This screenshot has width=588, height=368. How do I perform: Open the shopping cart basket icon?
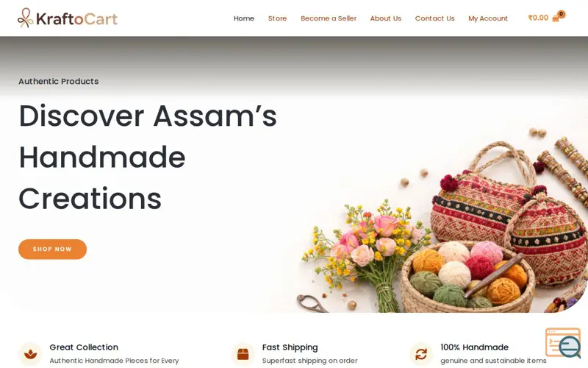click(x=556, y=19)
